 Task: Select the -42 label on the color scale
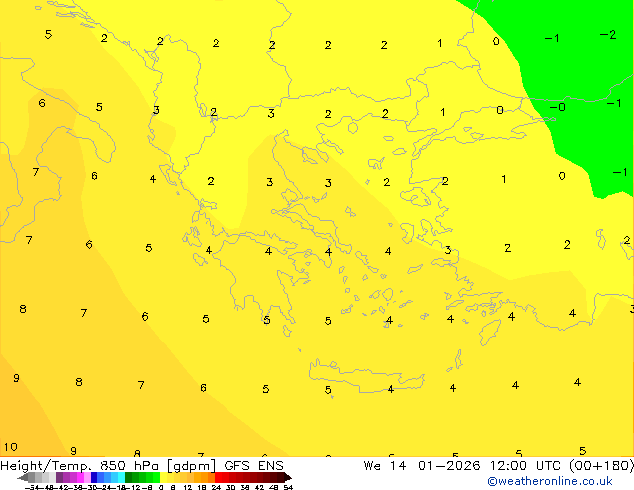[63, 487]
